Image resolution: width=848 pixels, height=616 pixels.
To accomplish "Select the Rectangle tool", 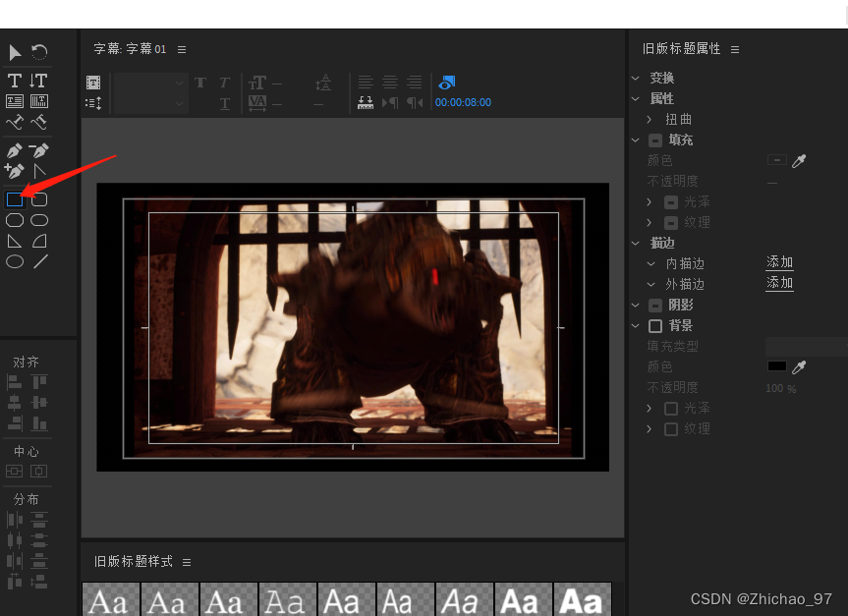I will pyautogui.click(x=15, y=199).
